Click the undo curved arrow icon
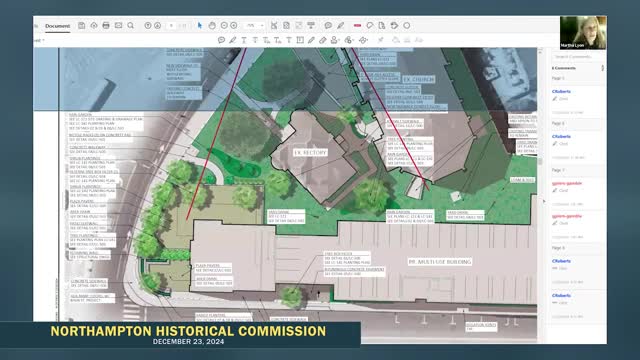Image resolution: width=640 pixels, height=360 pixels. 394,25
